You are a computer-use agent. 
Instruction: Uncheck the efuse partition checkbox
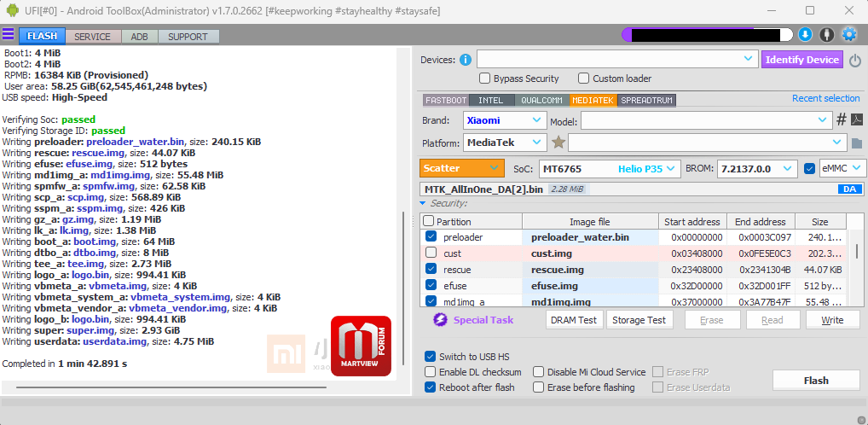tap(431, 285)
